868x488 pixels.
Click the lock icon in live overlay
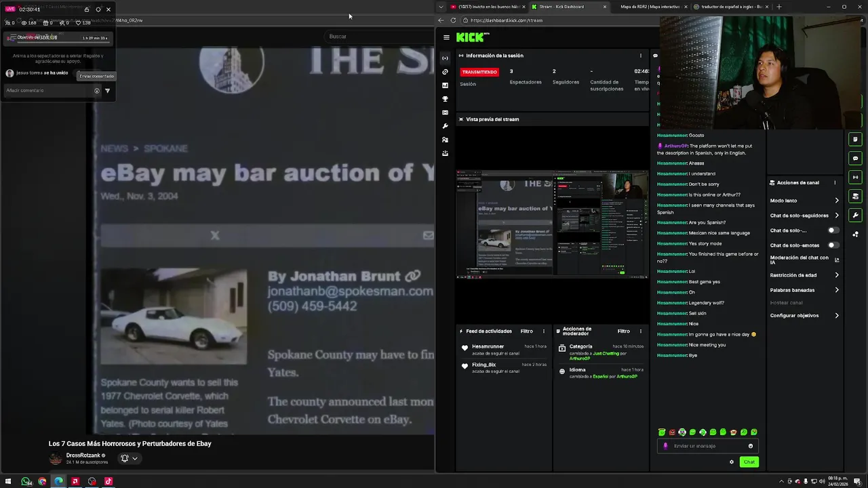87,9
